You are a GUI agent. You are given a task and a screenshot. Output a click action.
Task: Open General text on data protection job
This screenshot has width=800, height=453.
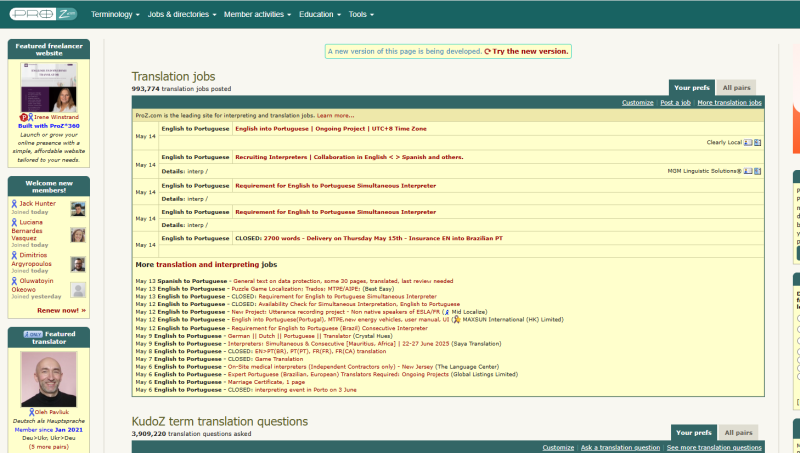(343, 281)
